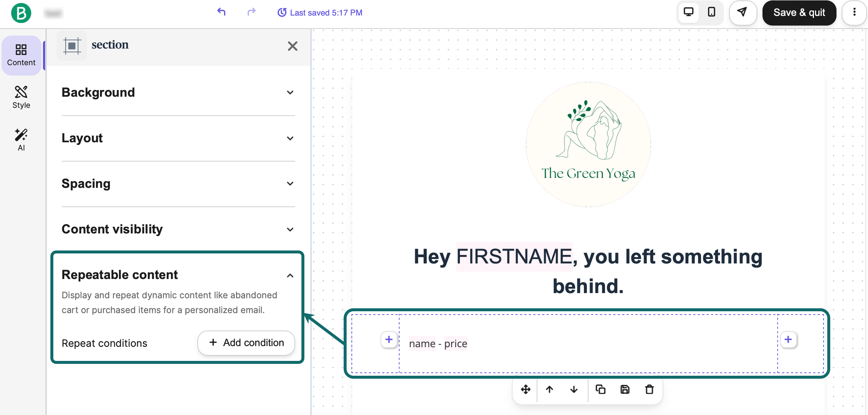Image resolution: width=868 pixels, height=415 pixels.
Task: Close the section settings panel
Action: click(293, 46)
